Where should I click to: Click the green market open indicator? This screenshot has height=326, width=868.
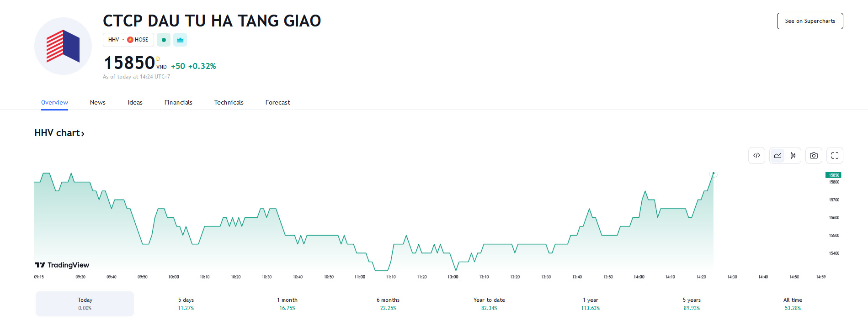pyautogui.click(x=163, y=40)
